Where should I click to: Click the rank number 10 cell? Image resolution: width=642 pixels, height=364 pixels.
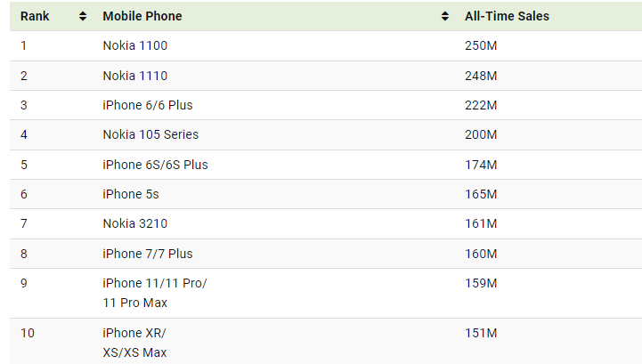(28, 333)
